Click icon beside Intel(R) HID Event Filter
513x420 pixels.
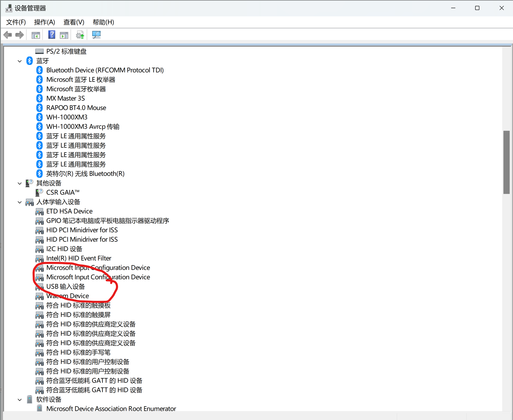tap(39, 258)
